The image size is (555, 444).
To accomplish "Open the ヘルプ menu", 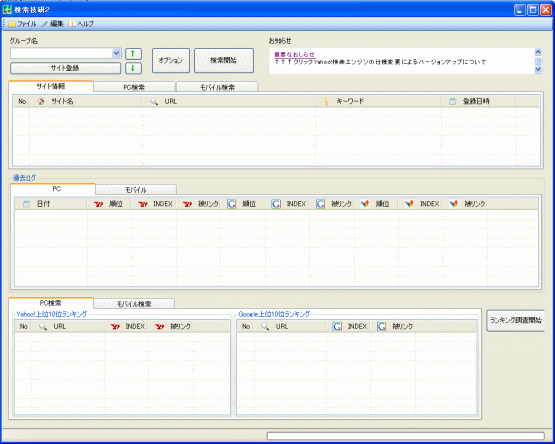I will coord(81,24).
